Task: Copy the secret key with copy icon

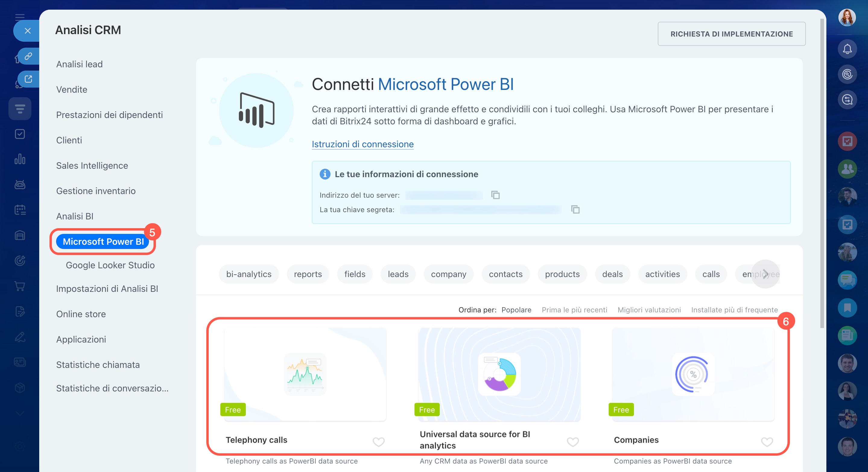Action: [575, 209]
